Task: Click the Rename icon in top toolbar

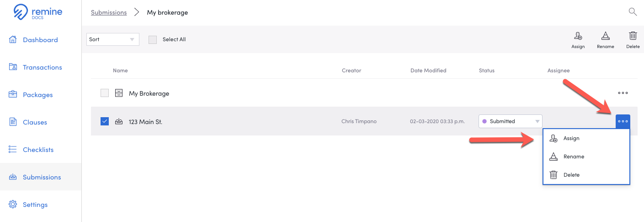Action: pyautogui.click(x=605, y=37)
